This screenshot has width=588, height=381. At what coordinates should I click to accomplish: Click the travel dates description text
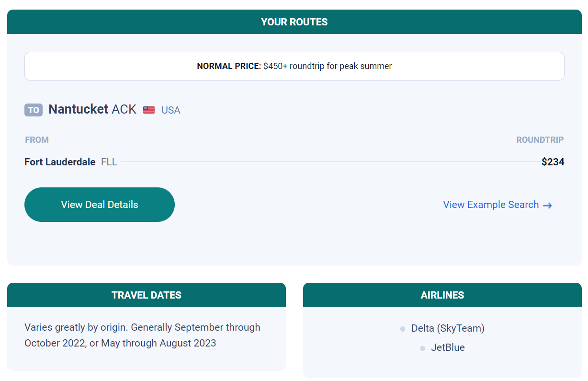pos(143,335)
